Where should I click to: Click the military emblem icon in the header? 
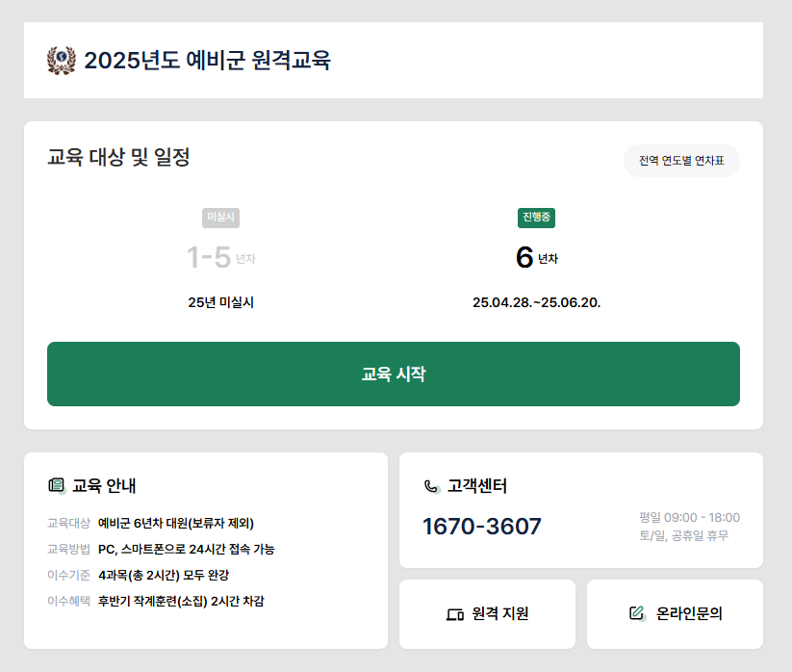coord(60,60)
